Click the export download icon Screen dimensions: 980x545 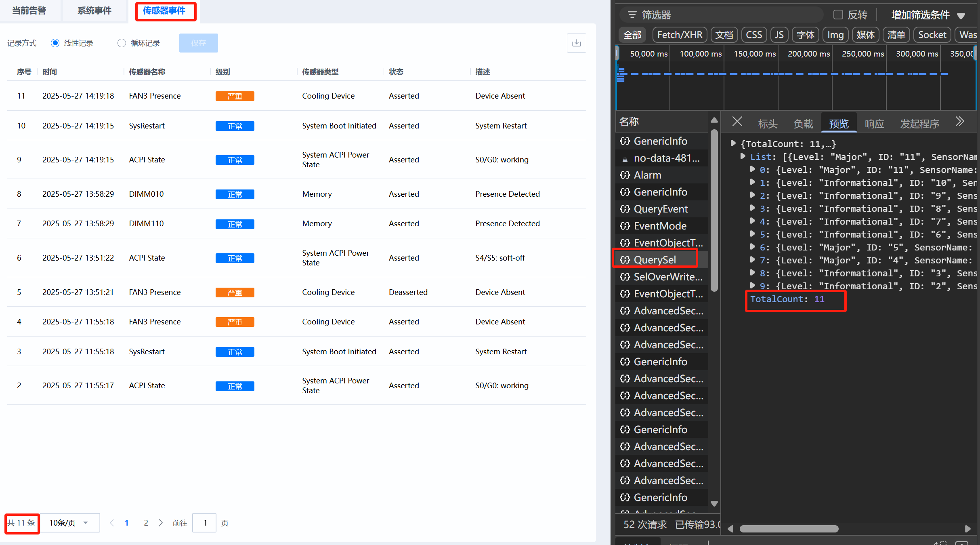coord(576,43)
